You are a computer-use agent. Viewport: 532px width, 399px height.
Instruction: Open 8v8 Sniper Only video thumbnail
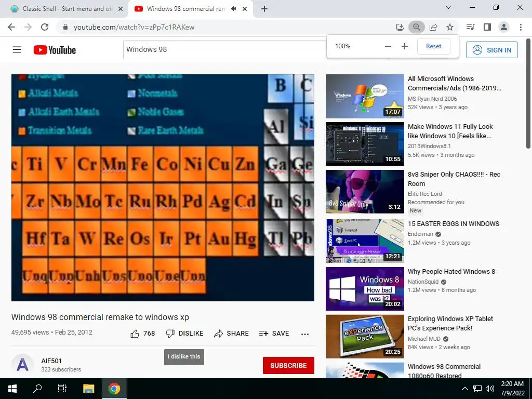(365, 192)
